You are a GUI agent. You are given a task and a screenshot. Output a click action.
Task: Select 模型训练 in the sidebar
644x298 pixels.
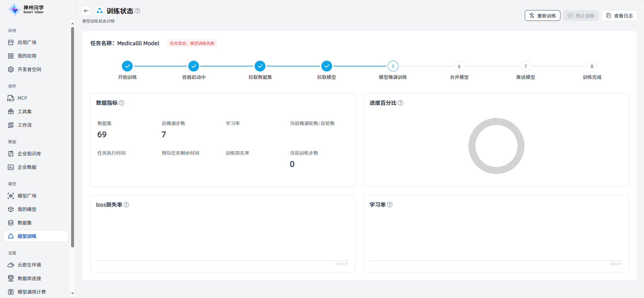click(x=27, y=236)
